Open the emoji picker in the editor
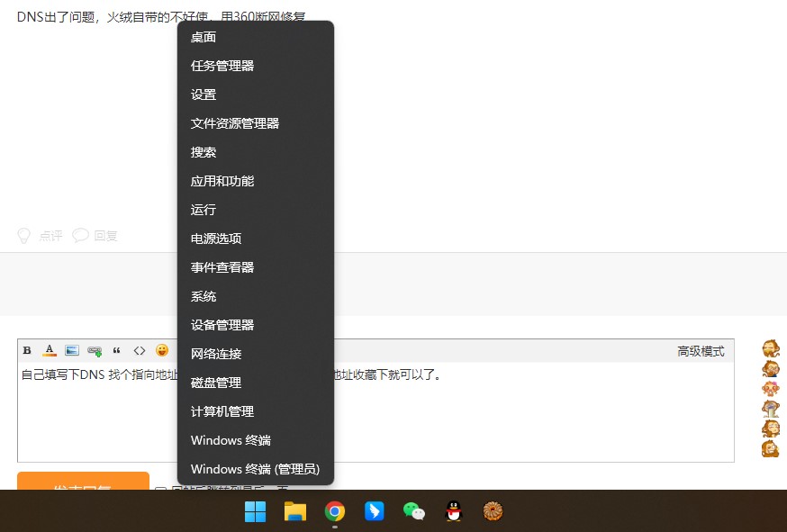This screenshot has height=532, width=787. (x=160, y=350)
